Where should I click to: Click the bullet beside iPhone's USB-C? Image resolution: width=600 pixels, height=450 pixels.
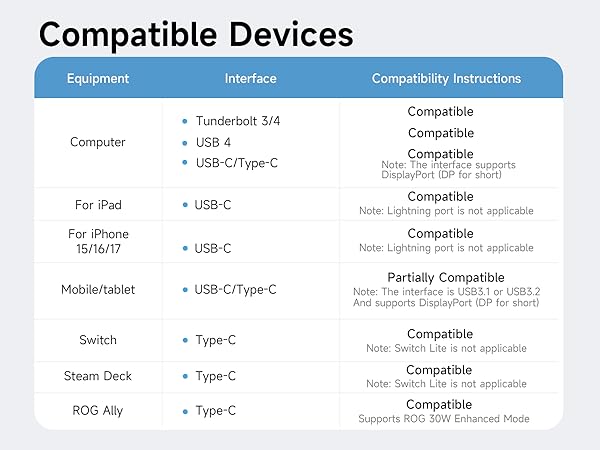[x=185, y=248]
